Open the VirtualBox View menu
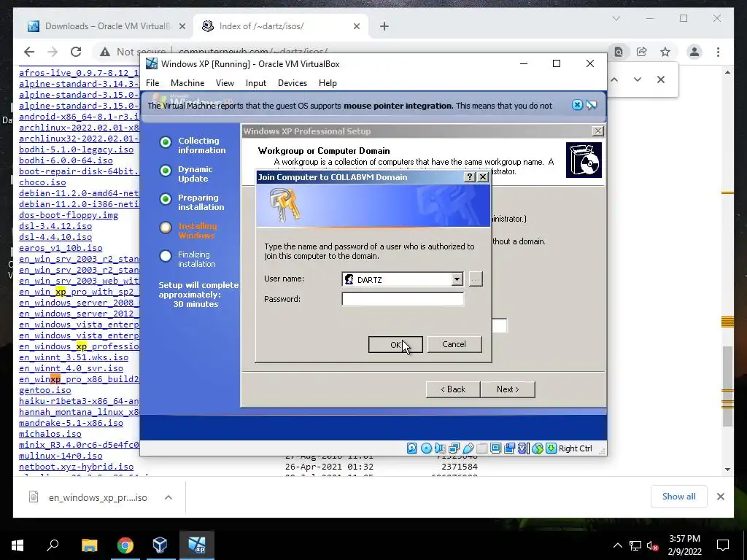This screenshot has height=560, width=747. 225,83
